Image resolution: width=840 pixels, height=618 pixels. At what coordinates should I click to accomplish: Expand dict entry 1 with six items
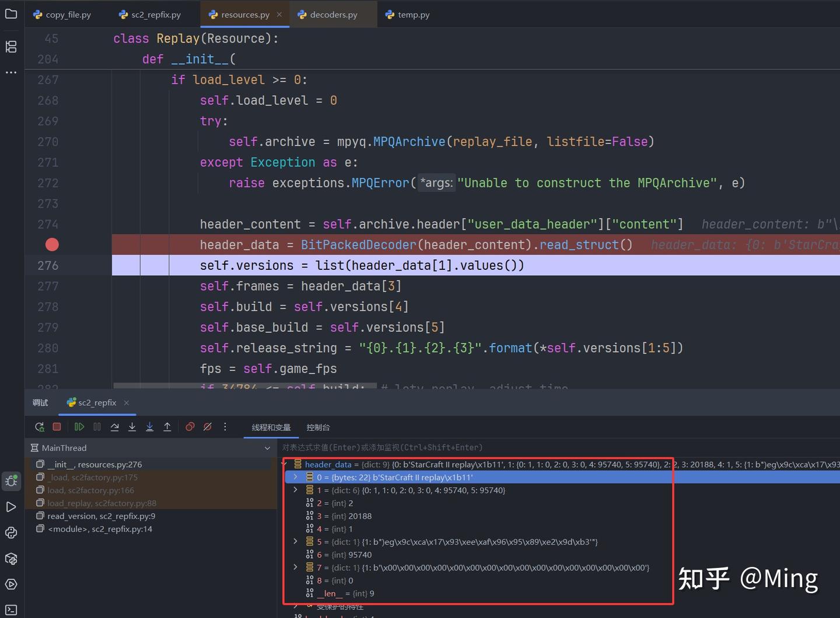pos(295,490)
